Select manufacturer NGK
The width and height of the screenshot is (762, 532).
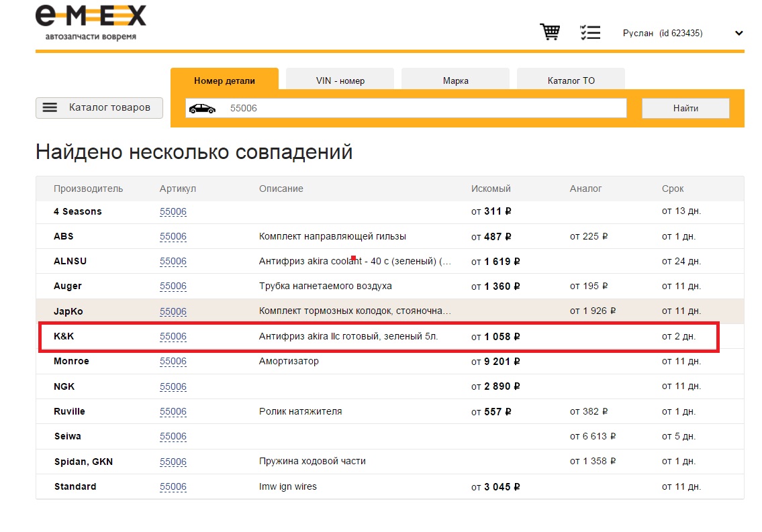point(64,386)
